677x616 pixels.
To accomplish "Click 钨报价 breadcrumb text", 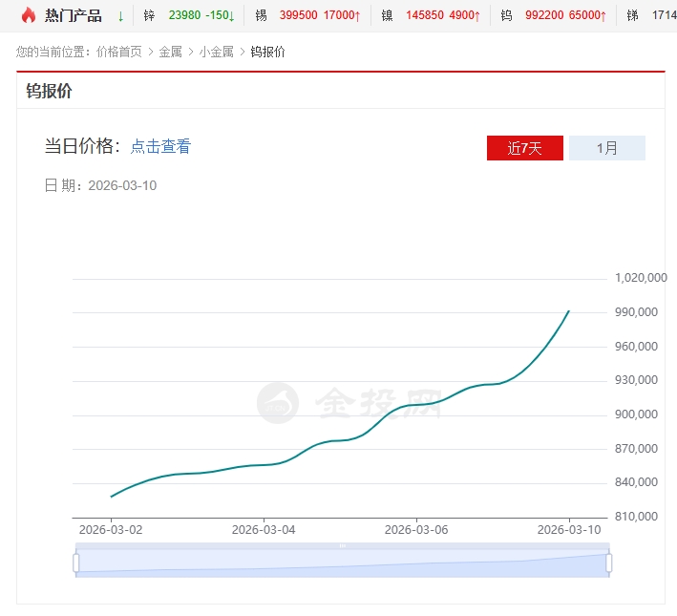I will [x=267, y=52].
